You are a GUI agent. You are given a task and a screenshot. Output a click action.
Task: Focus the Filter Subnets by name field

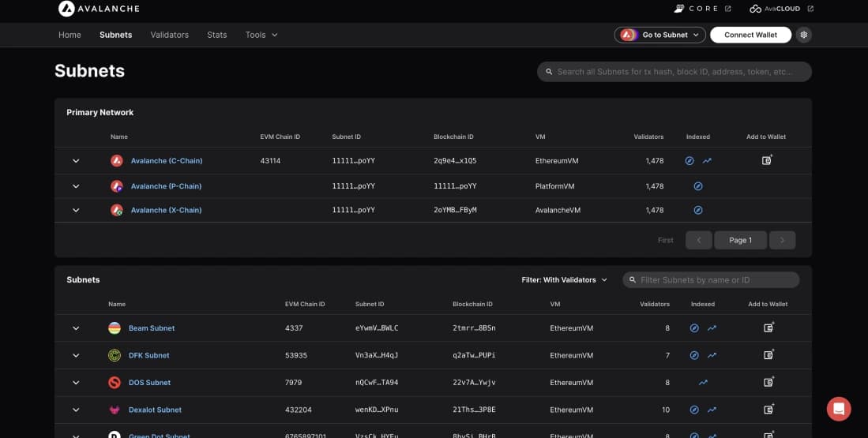715,279
